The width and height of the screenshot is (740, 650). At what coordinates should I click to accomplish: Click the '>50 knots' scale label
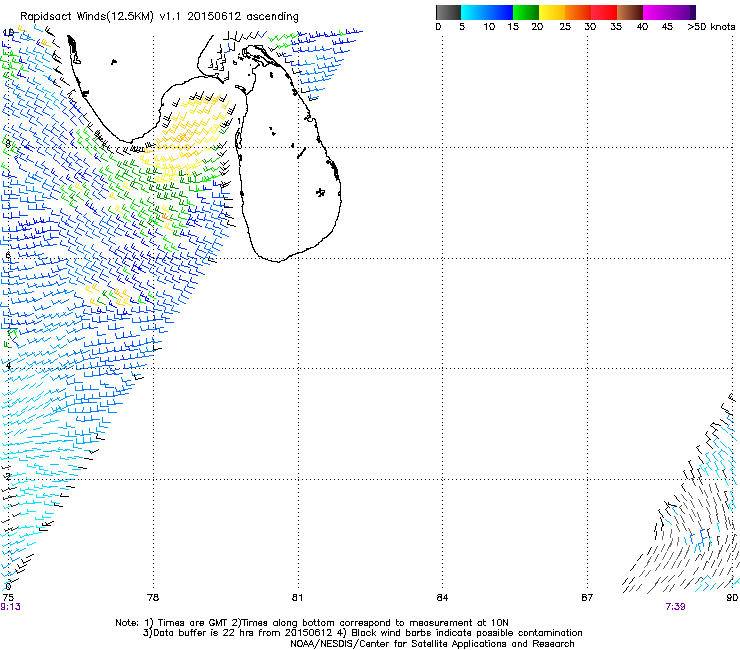[711, 27]
